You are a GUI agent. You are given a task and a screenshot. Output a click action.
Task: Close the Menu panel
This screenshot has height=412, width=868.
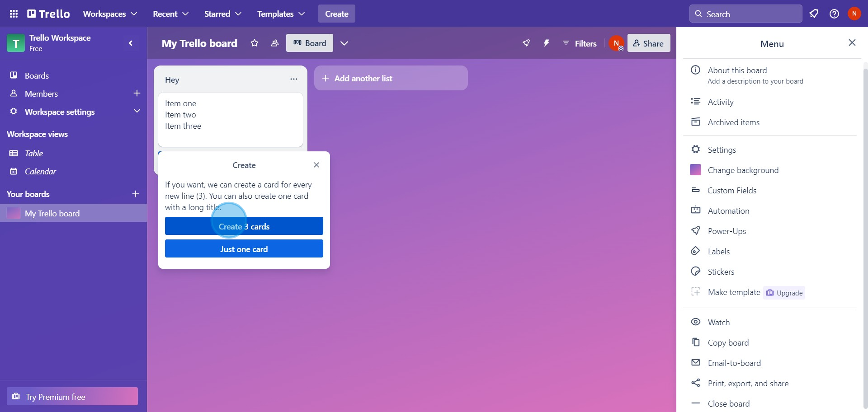[x=852, y=42]
